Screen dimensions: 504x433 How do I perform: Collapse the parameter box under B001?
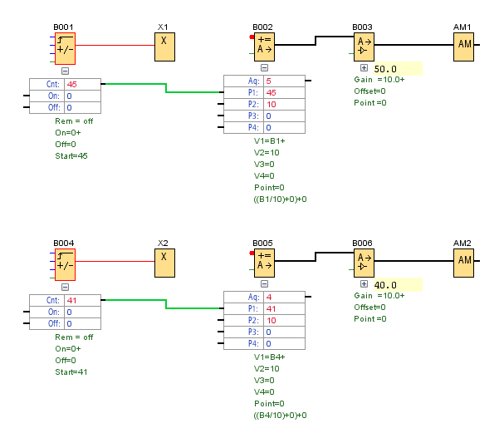(x=65, y=71)
